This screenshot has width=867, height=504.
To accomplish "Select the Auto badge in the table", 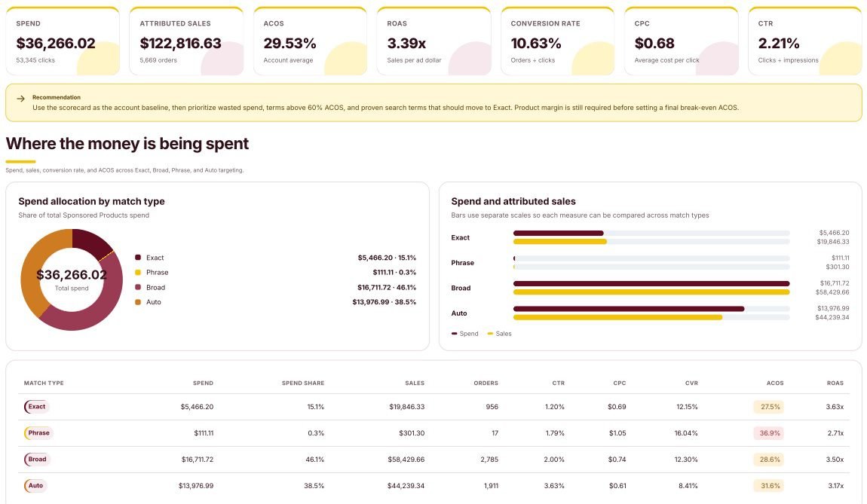I will [35, 486].
